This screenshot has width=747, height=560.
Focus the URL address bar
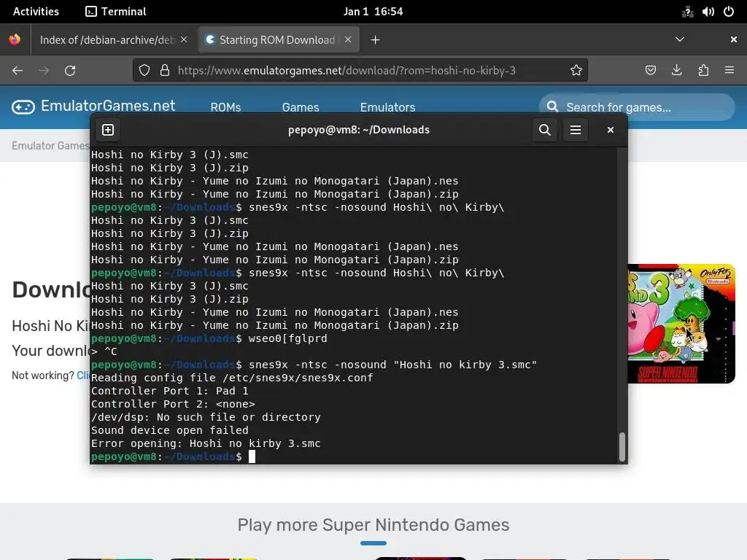pos(360,71)
